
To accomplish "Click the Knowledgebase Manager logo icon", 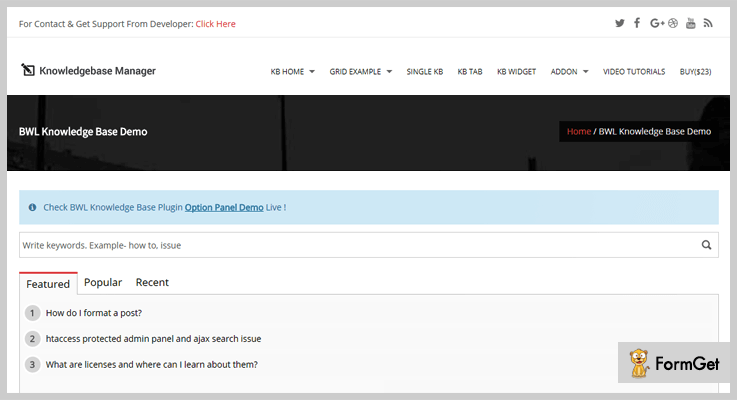I will (x=28, y=70).
